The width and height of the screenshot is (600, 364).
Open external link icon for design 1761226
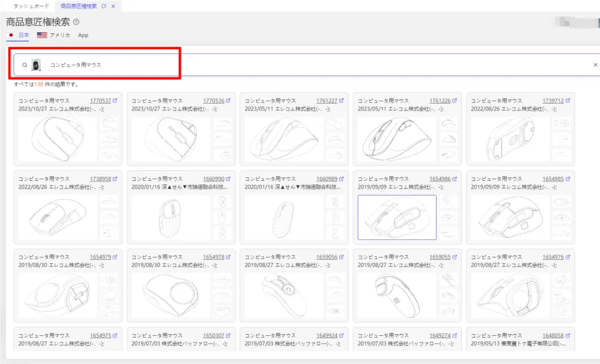455,101
